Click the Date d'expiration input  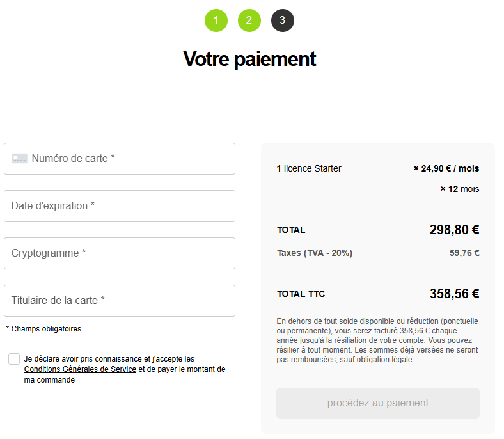coord(120,206)
